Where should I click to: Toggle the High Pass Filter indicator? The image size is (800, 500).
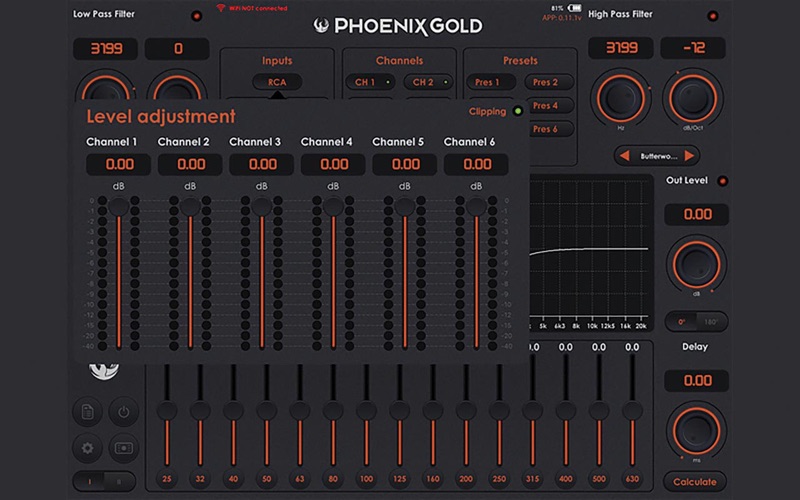[x=713, y=16]
